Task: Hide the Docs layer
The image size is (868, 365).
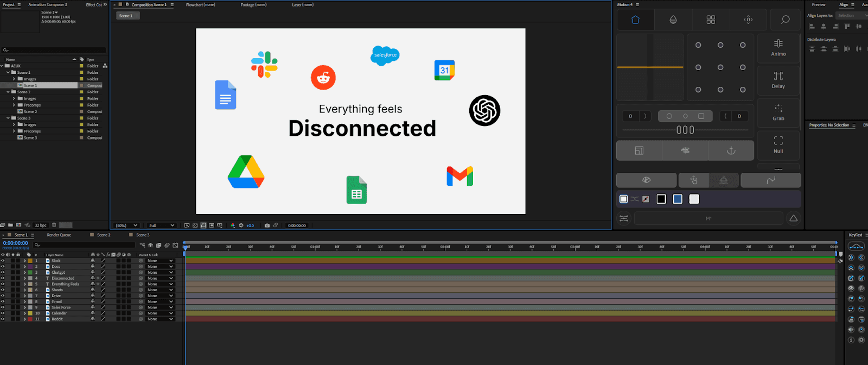Action: coord(3,267)
